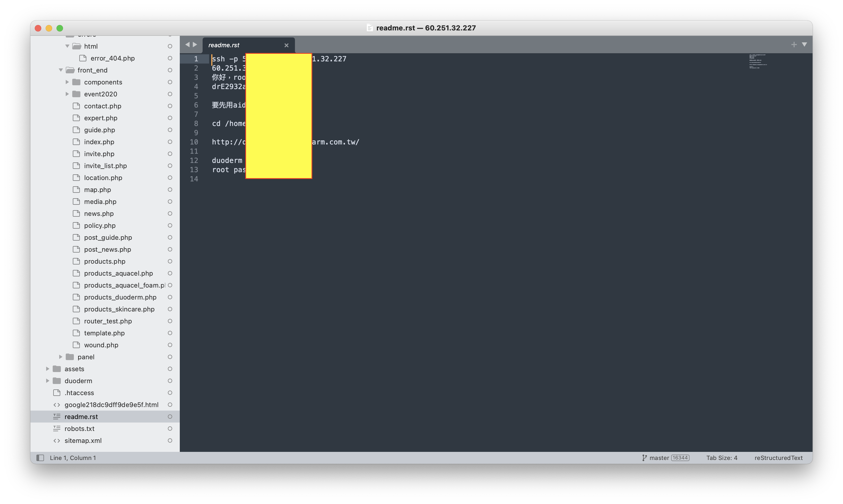The image size is (843, 504).
Task: Open products_skincare.php file
Action: click(119, 309)
